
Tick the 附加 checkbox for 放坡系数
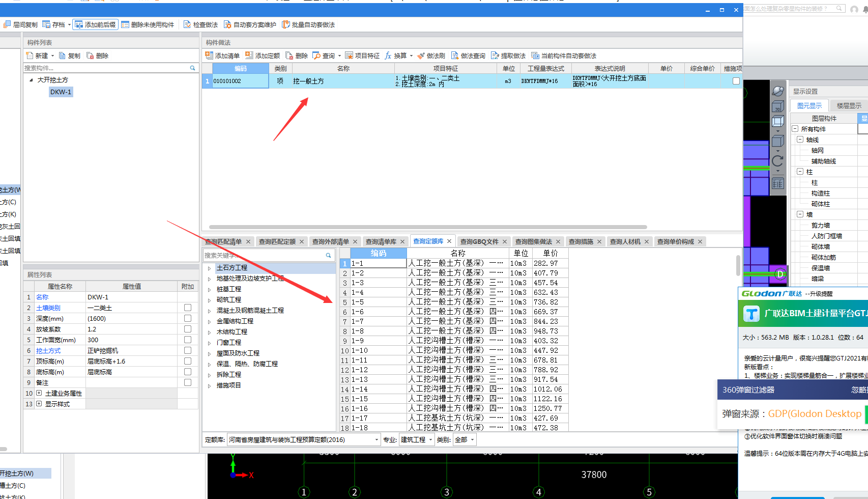188,329
